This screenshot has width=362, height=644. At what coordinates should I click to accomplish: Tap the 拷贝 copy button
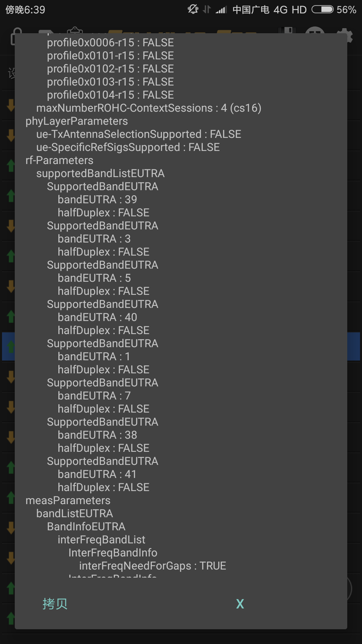point(55,604)
